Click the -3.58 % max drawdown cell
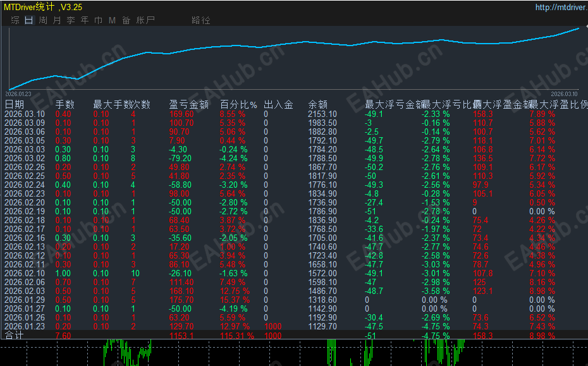The width and height of the screenshot is (588, 366). pos(436,291)
